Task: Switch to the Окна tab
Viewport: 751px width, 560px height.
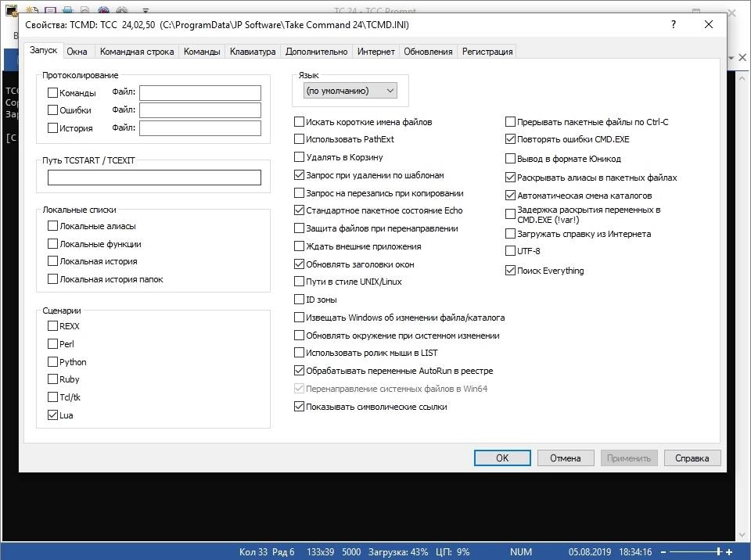Action: pyautogui.click(x=77, y=52)
